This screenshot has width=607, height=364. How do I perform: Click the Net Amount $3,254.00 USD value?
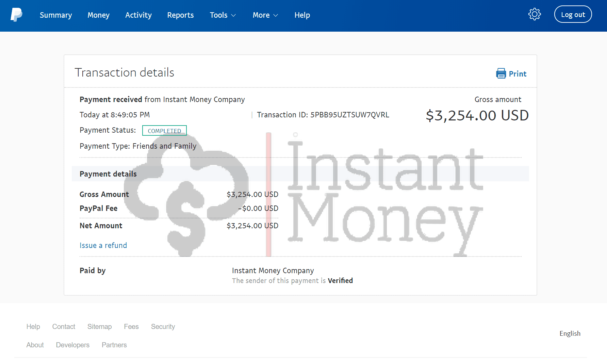point(252,226)
